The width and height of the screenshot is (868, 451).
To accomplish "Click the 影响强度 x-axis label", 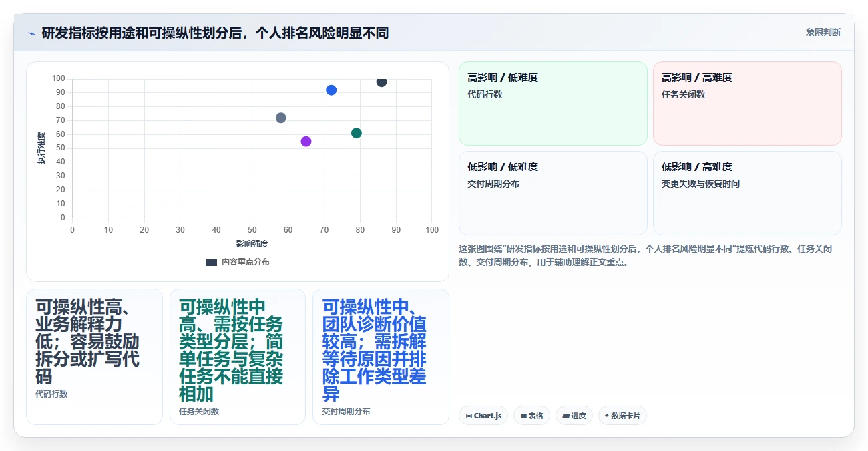I will (252, 244).
